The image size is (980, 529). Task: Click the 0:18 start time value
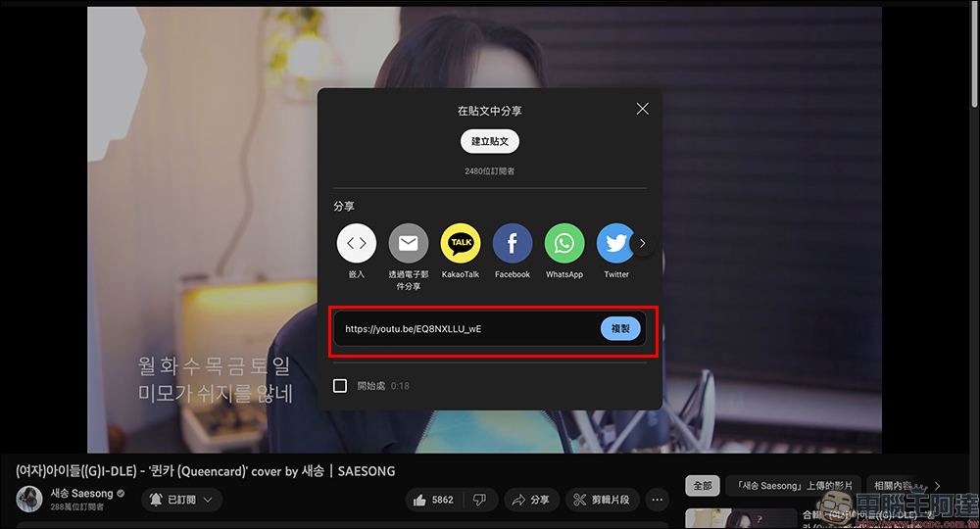click(400, 386)
